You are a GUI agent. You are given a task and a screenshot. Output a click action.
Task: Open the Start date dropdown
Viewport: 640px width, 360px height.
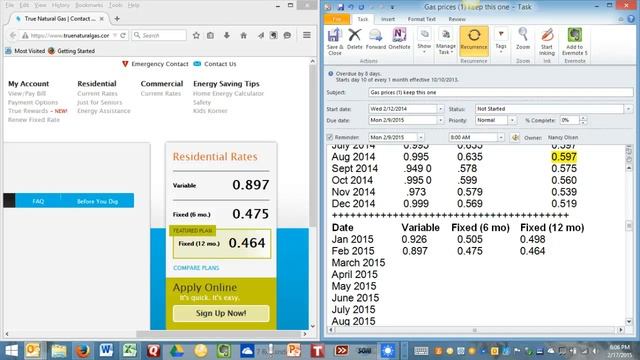pos(440,109)
